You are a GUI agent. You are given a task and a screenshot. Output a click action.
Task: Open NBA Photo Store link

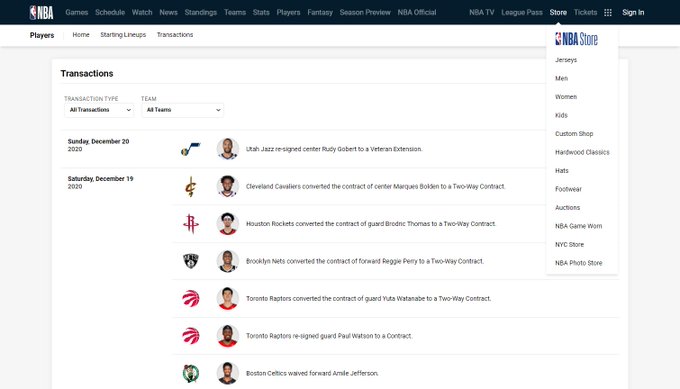579,263
